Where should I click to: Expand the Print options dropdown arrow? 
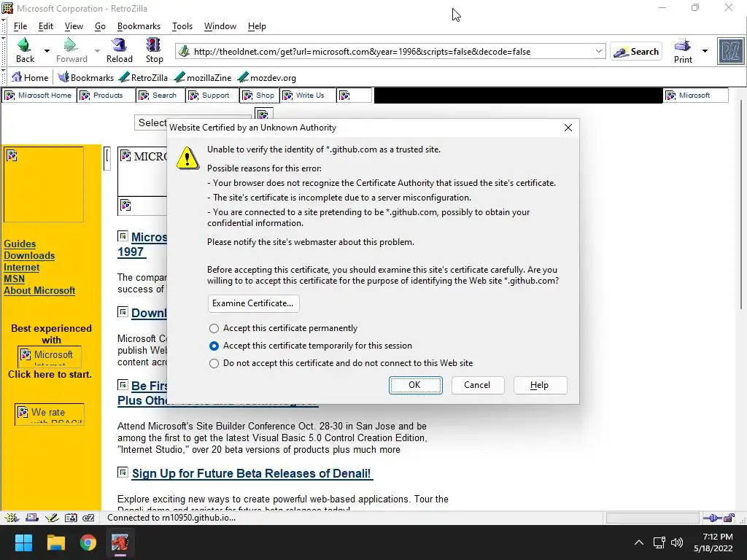click(x=705, y=50)
